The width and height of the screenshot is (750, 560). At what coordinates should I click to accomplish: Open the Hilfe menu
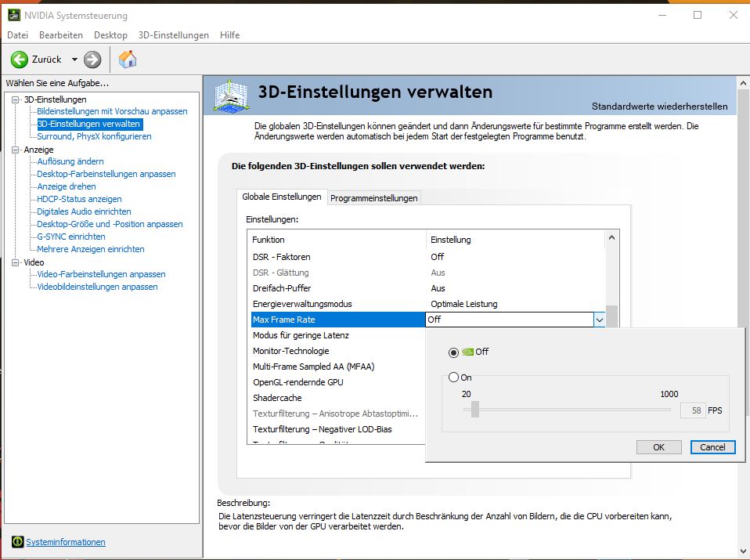229,35
